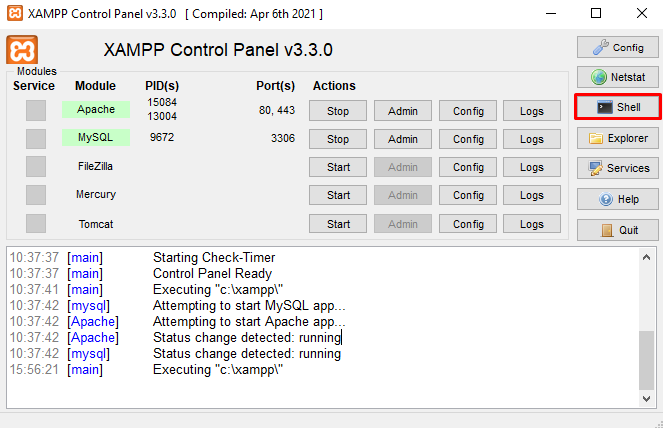The image size is (663, 428).
Task: Toggle FileZilla service checkbox
Action: [36, 167]
